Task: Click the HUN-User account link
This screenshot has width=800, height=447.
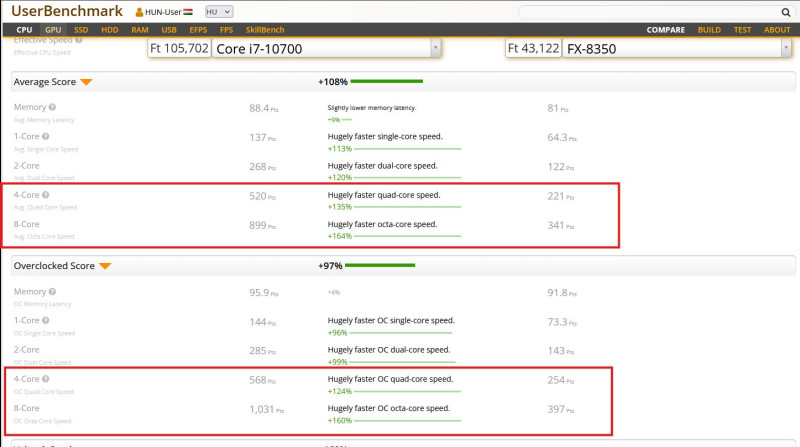Action: coord(164,12)
